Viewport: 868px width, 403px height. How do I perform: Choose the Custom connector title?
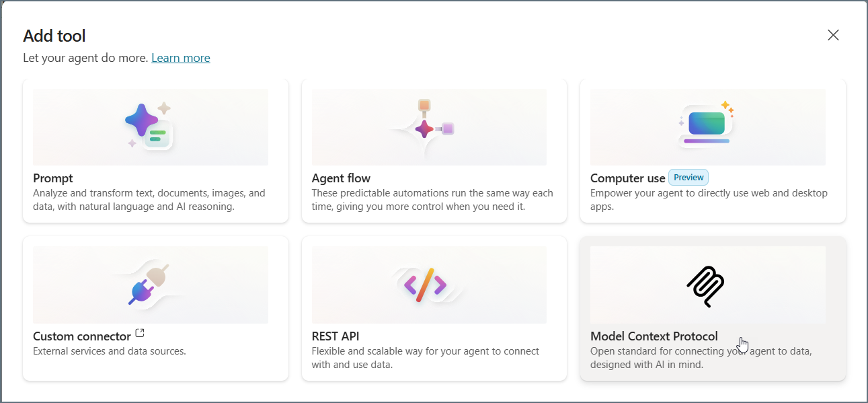point(82,336)
